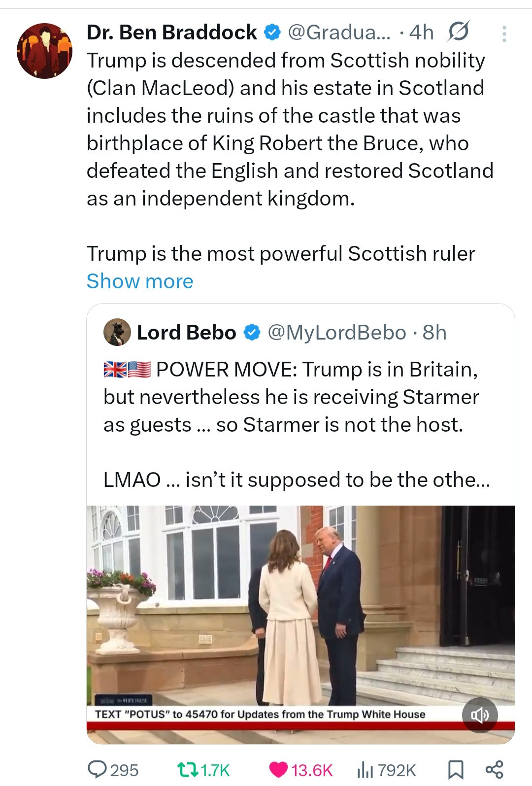
Task: Unmute the video with the speaker icon
Action: (x=479, y=715)
